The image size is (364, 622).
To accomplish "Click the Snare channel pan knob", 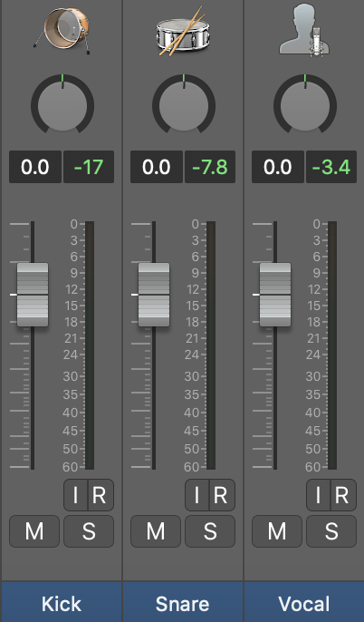I will [x=184, y=105].
